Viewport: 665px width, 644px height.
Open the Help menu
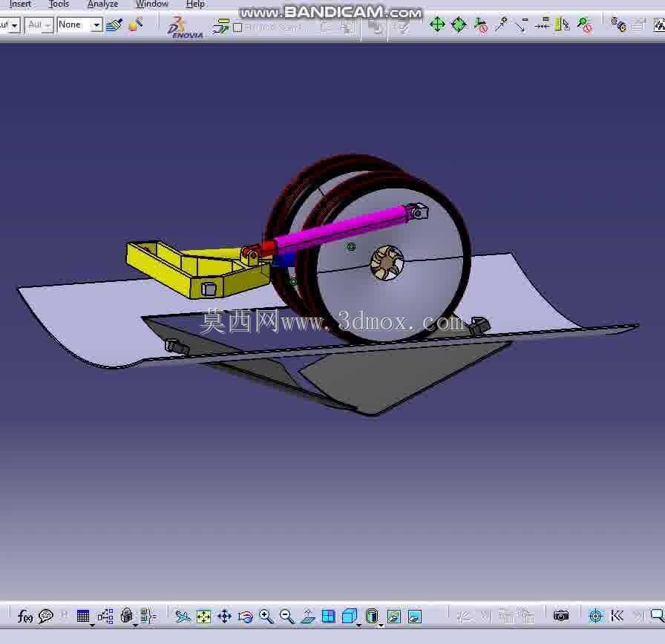[195, 4]
